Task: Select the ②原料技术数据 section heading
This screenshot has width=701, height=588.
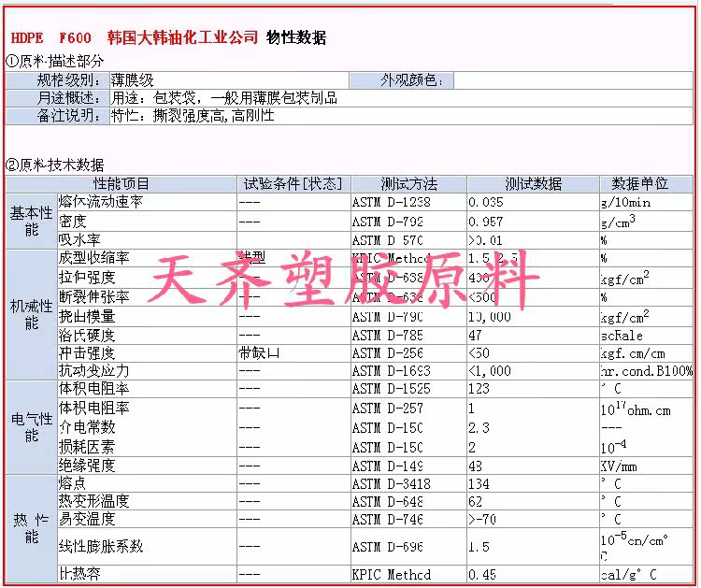Action: (x=55, y=165)
